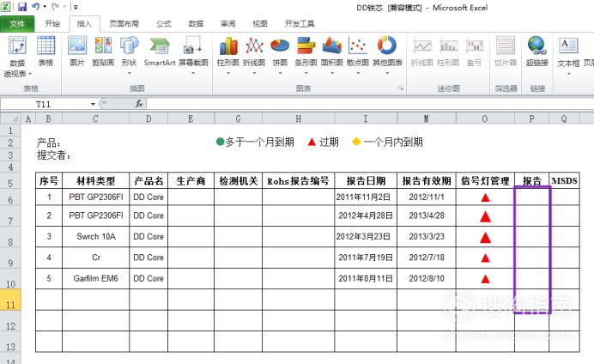This screenshot has height=364, width=594.
Task: Switch to the Page Layout tab
Action: click(x=124, y=24)
